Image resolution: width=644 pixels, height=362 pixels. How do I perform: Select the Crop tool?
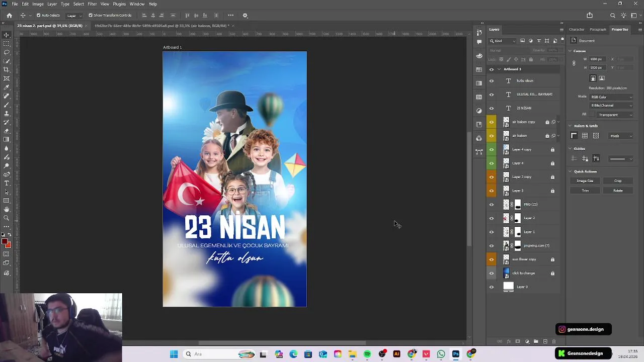[7, 69]
